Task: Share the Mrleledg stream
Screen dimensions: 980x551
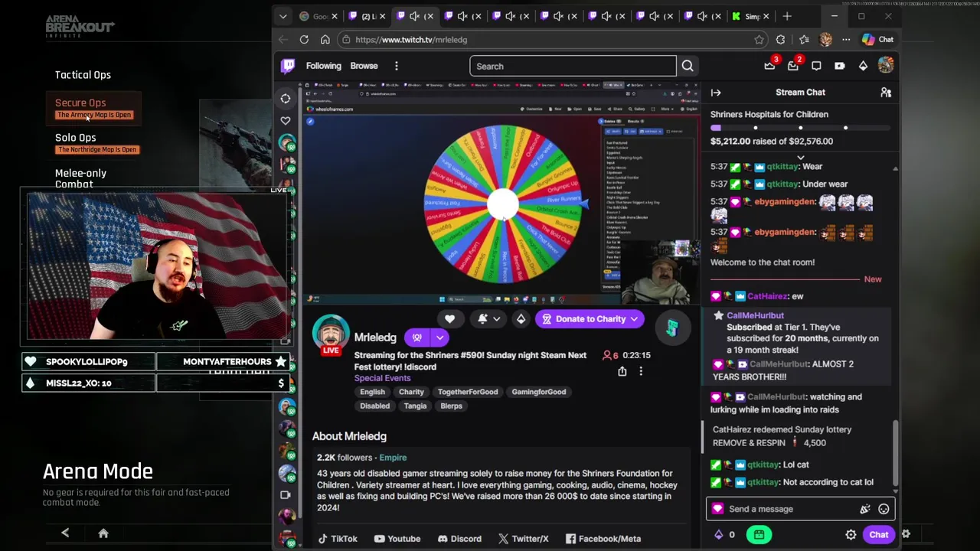Action: point(622,371)
